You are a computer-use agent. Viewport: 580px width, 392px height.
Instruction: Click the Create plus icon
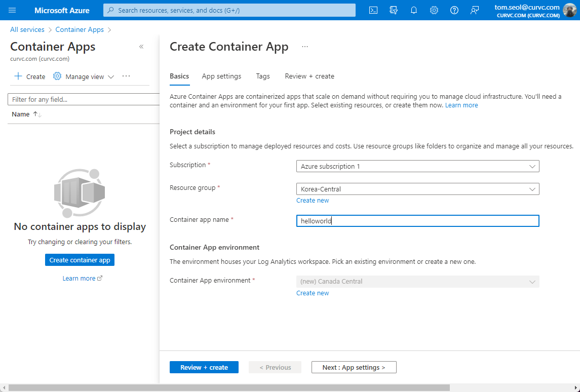[x=18, y=76]
